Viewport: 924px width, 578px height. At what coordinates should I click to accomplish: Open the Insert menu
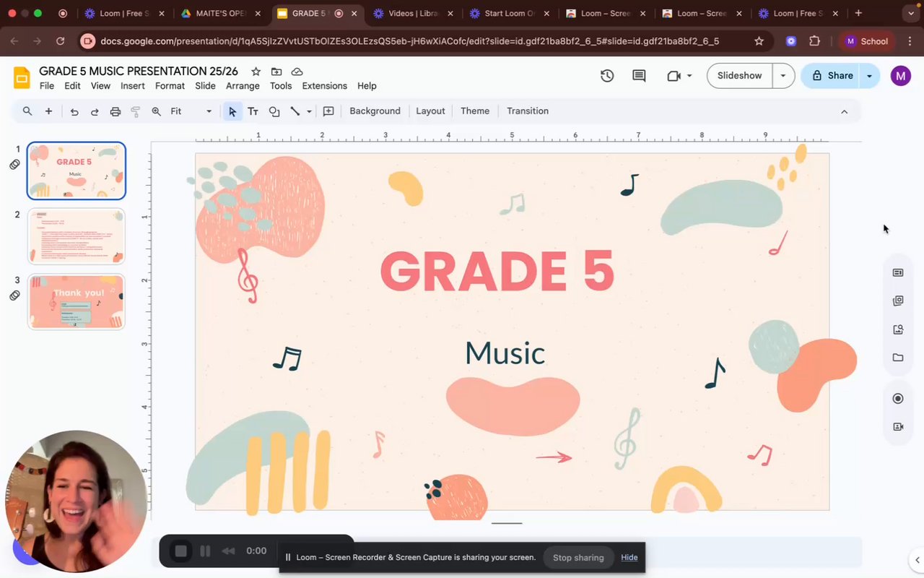point(133,86)
